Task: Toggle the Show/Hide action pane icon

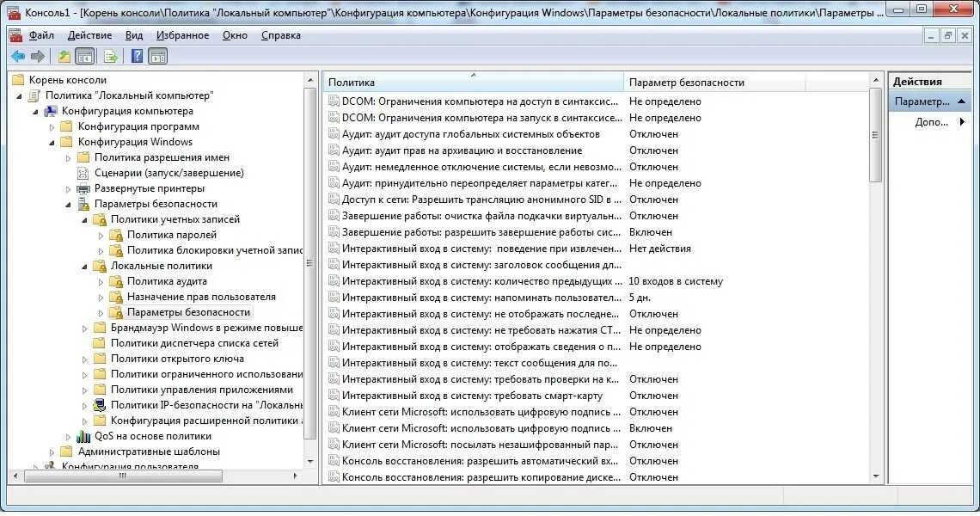Action: pos(158,56)
